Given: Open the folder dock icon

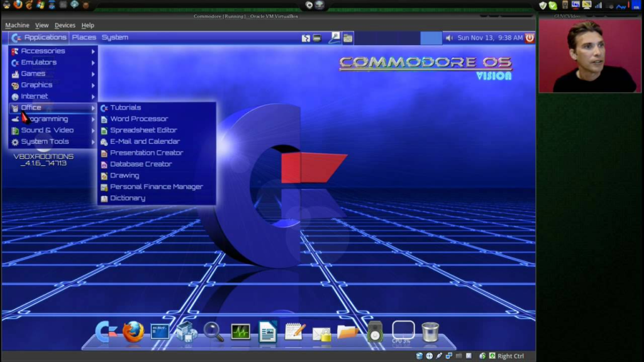Looking at the screenshot, I should (x=347, y=332).
